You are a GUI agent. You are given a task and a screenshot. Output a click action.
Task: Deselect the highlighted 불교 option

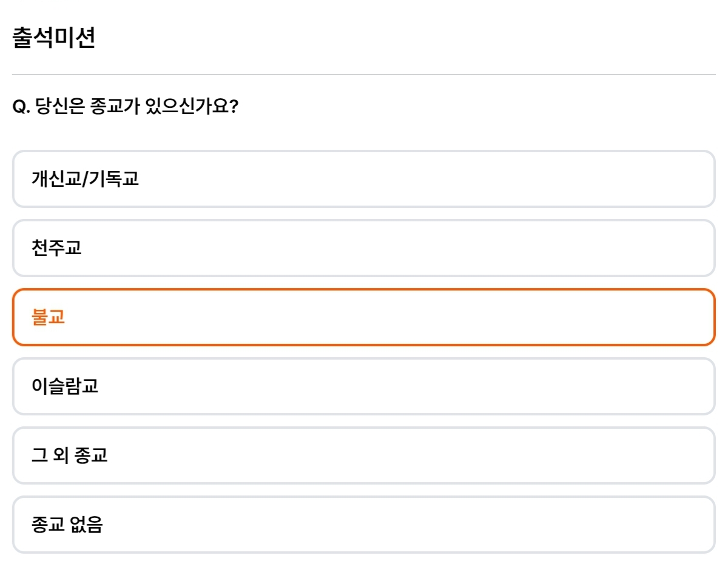coord(364,317)
